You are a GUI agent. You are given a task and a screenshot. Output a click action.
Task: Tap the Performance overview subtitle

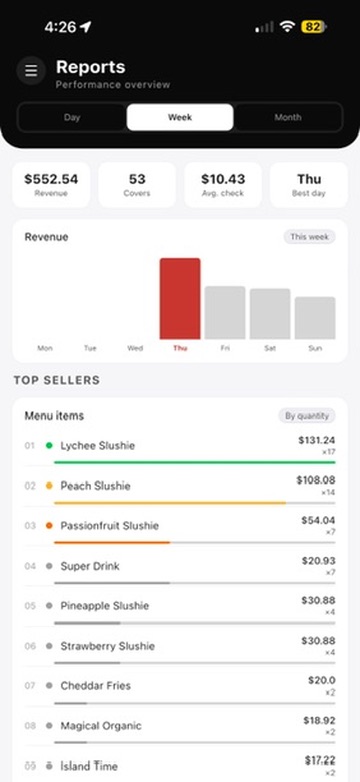pos(113,85)
